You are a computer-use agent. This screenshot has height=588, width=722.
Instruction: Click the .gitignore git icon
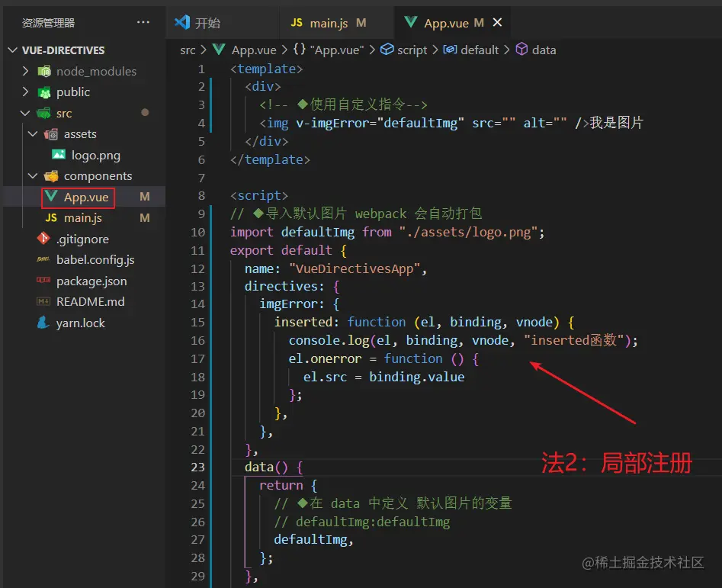click(x=43, y=239)
